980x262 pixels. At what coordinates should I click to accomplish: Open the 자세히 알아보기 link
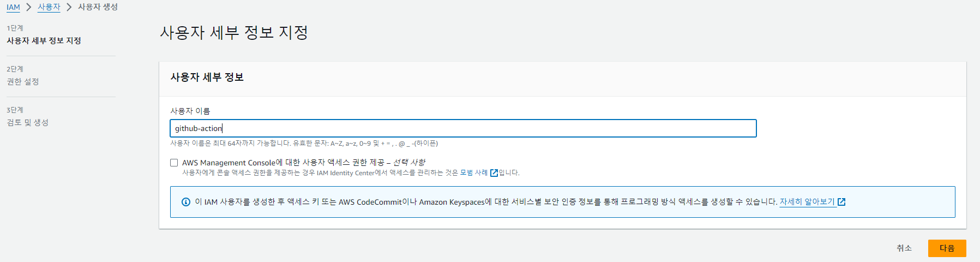[x=807, y=202]
